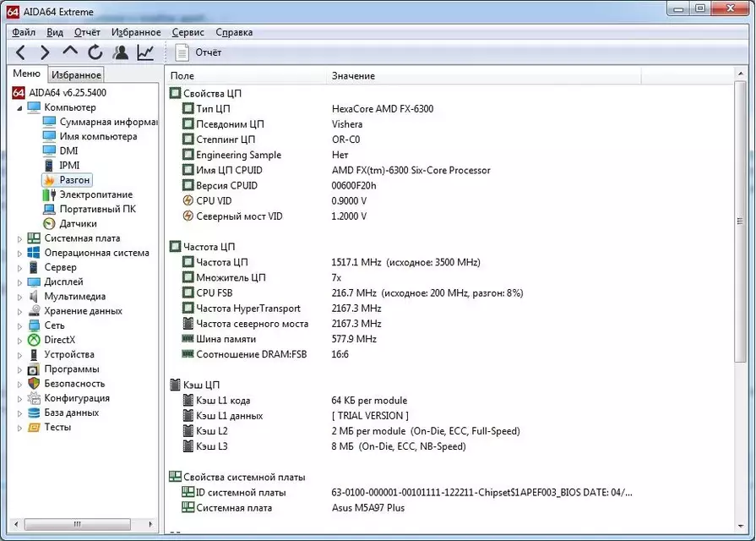Click the База данных database icon

(34, 413)
